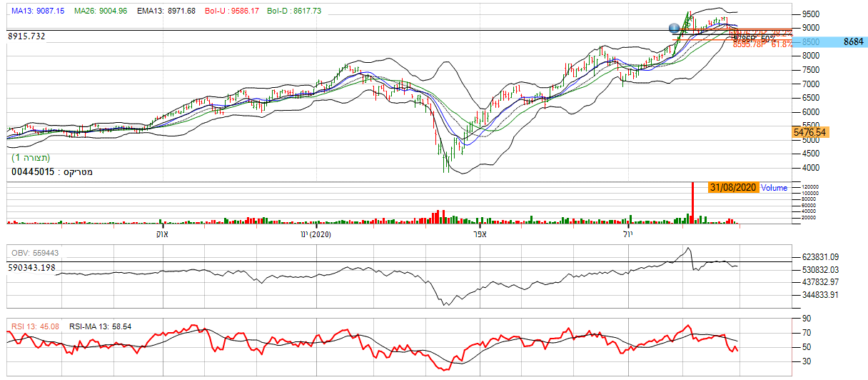The width and height of the screenshot is (868, 380).
Task: Click the Volume label
Action: pos(774,188)
